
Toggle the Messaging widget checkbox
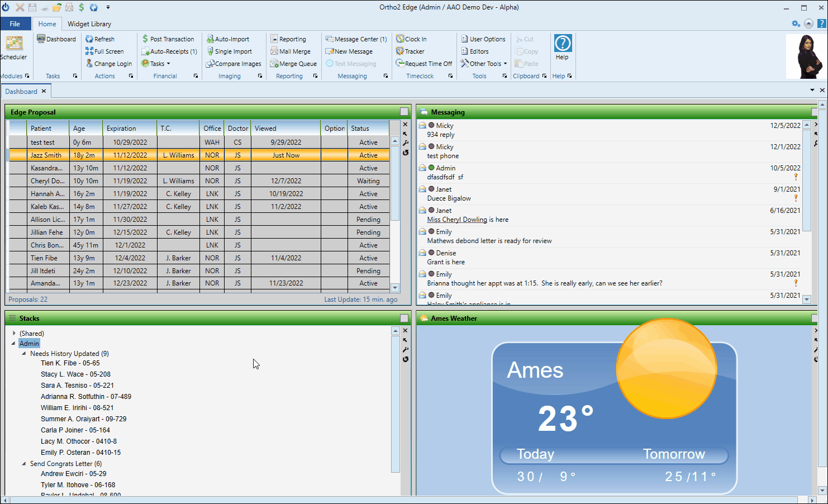(815, 112)
